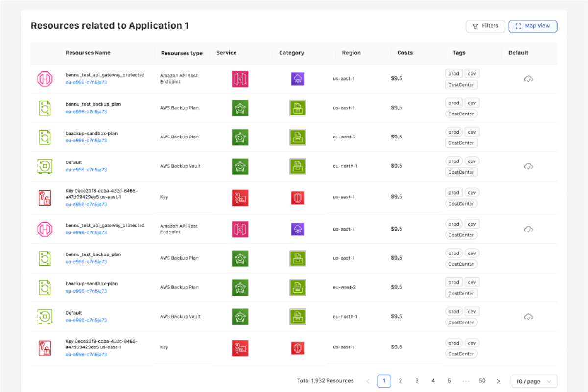Click the previous page arrow

[x=368, y=381]
